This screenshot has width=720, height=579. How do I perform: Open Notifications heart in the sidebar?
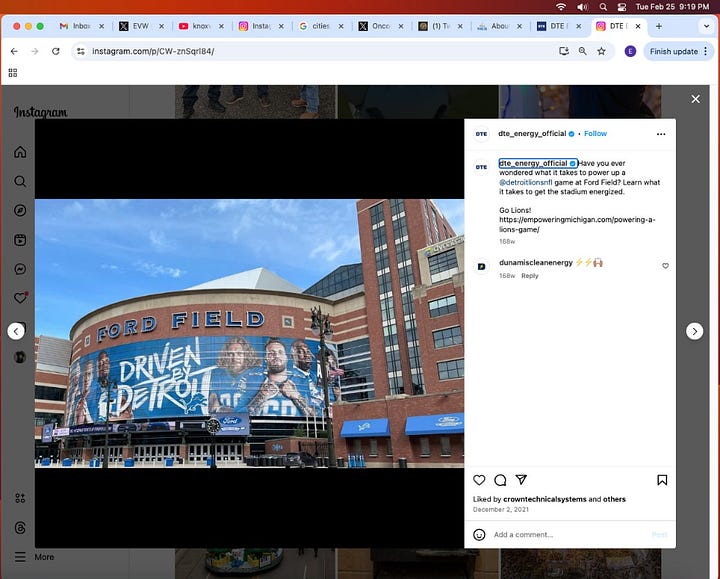coord(20,298)
